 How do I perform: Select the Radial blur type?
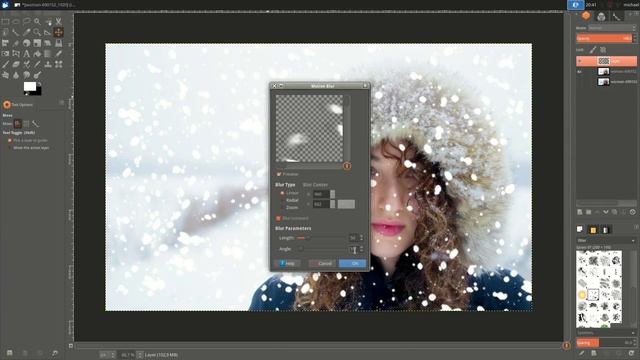coord(282,200)
